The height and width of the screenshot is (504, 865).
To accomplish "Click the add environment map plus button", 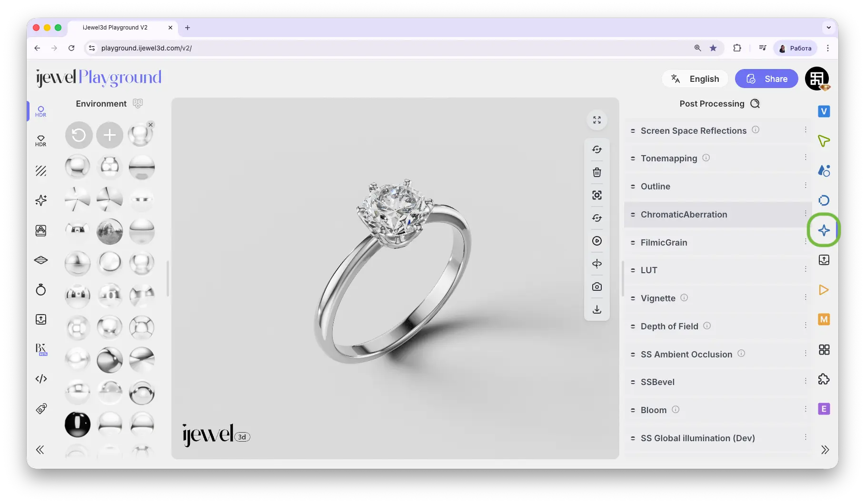I will point(109,135).
